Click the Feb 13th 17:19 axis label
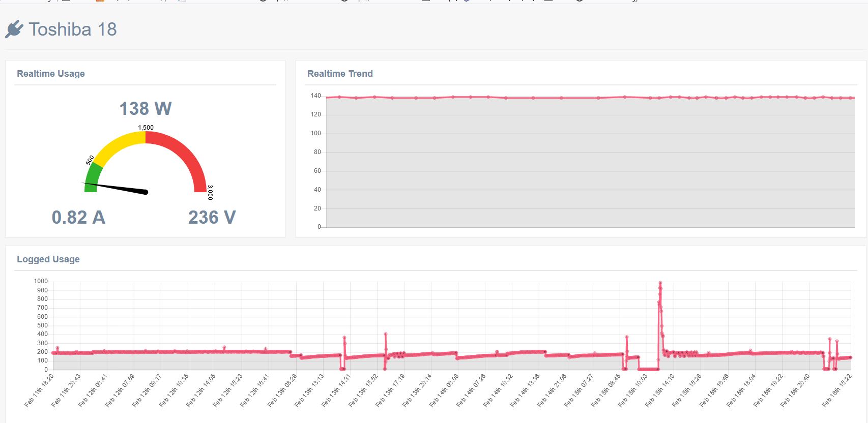This screenshot has width=868, height=423. click(390, 390)
